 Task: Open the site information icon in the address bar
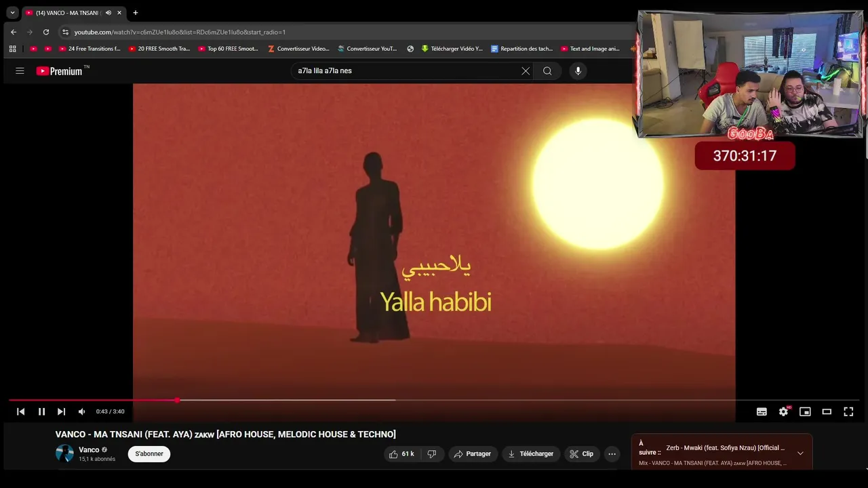click(x=65, y=32)
